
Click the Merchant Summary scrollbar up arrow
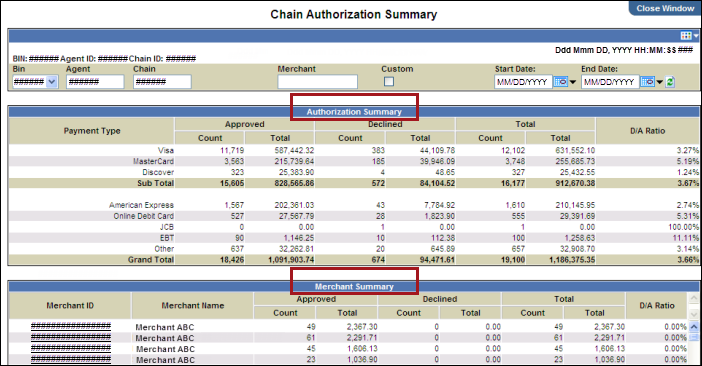point(693,327)
